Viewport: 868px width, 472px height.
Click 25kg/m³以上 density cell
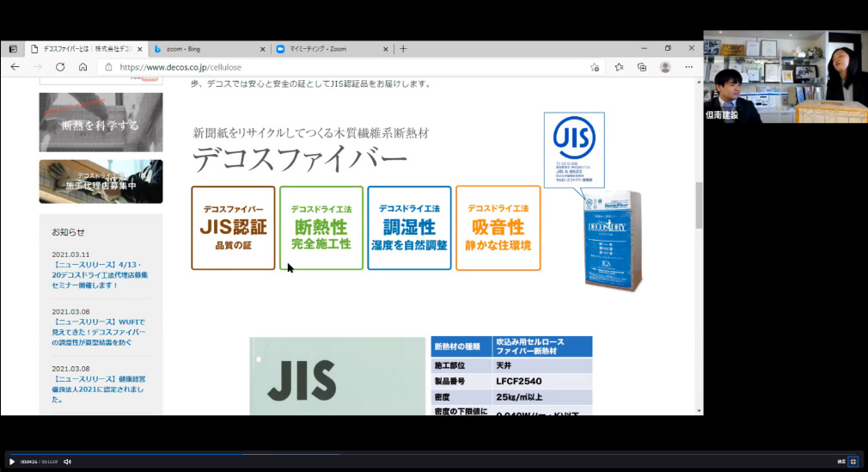coord(542,397)
